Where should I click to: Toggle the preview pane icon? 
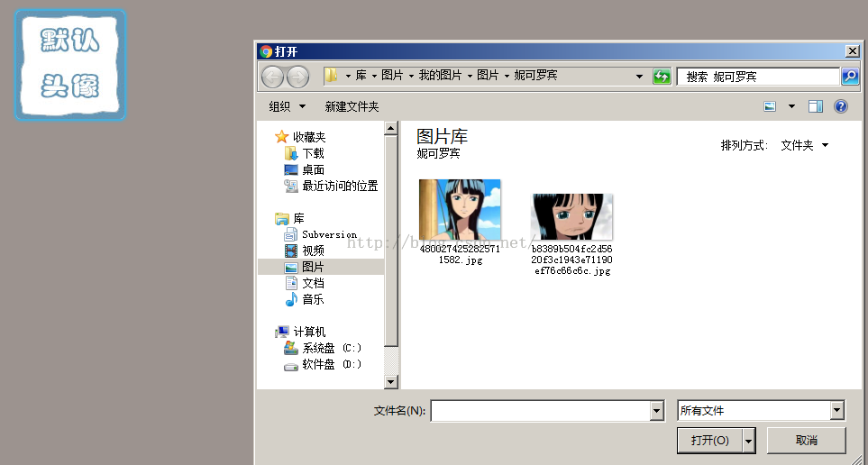pyautogui.click(x=816, y=106)
